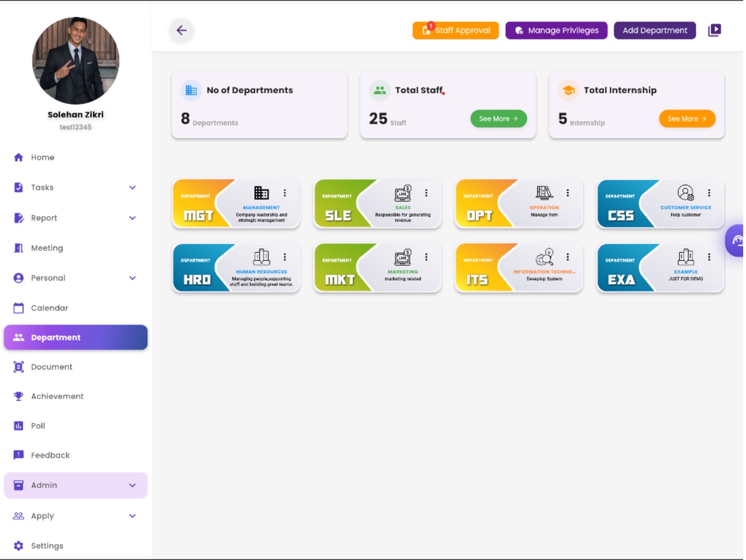The height and width of the screenshot is (560, 746).
Task: Click the '8 Departments' count text
Action: tap(209, 119)
